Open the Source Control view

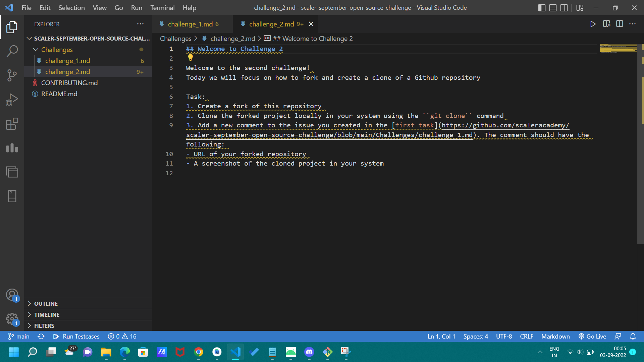point(12,75)
